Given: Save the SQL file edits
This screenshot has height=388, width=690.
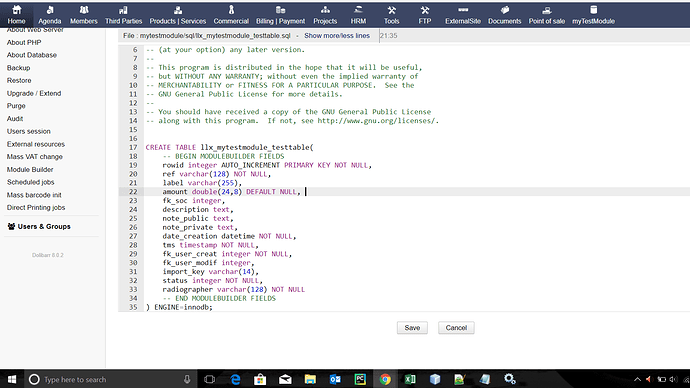Looking at the screenshot, I should coord(412,328).
